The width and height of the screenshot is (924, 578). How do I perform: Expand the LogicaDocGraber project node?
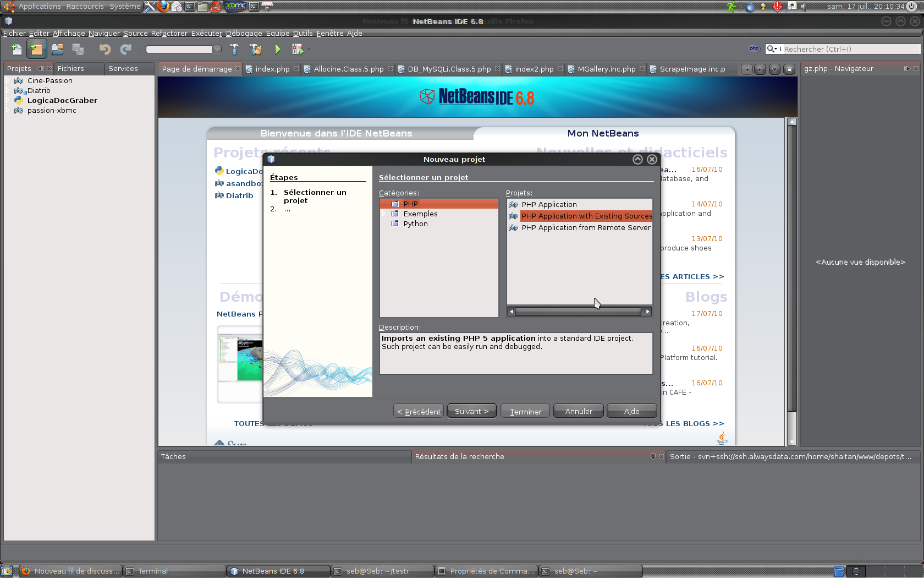tap(8, 101)
